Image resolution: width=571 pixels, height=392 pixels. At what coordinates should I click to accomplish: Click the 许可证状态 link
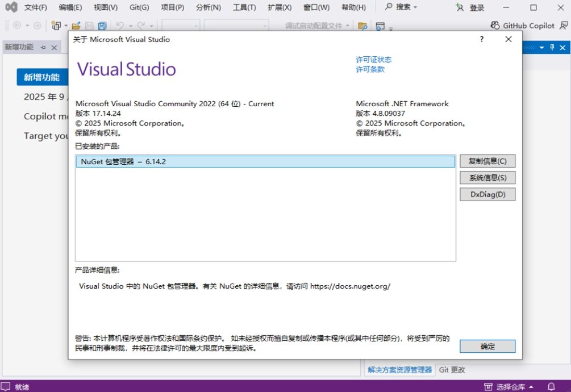(374, 60)
